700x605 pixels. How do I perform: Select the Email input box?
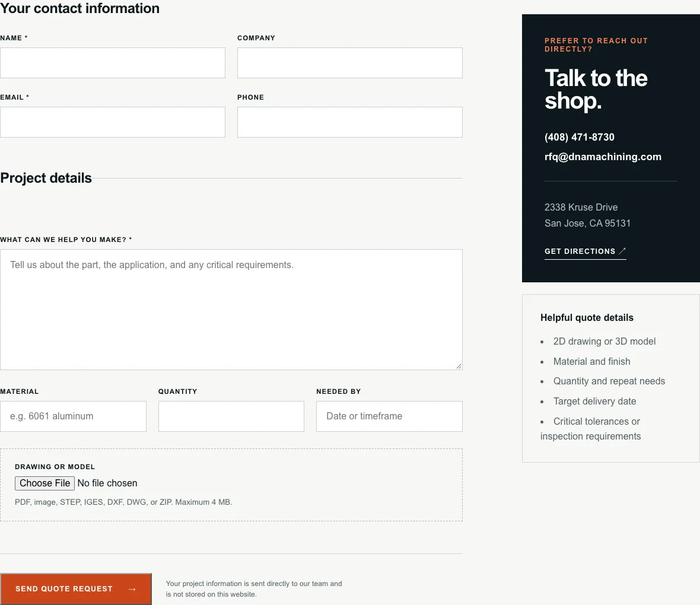tap(113, 122)
